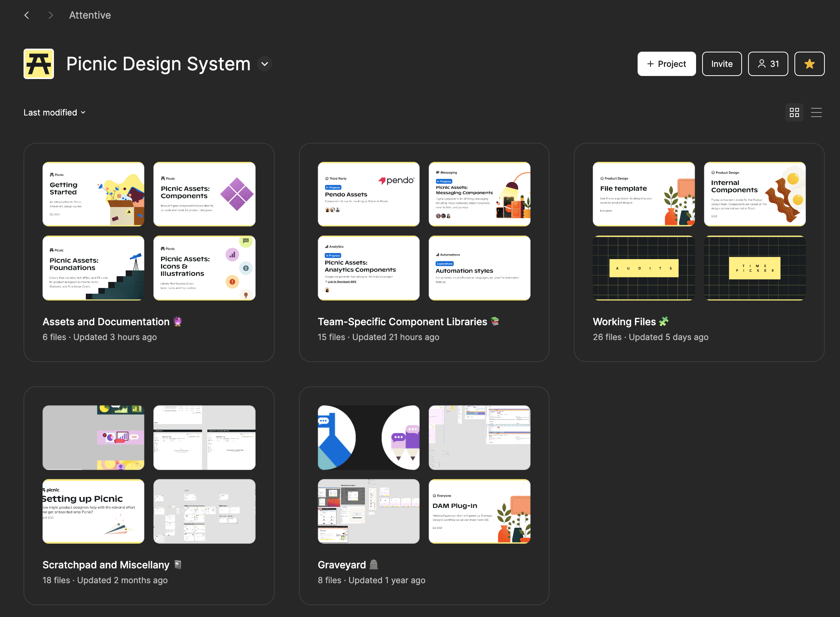The image size is (840, 617).
Task: Open the Graveyard project title
Action: [342, 565]
